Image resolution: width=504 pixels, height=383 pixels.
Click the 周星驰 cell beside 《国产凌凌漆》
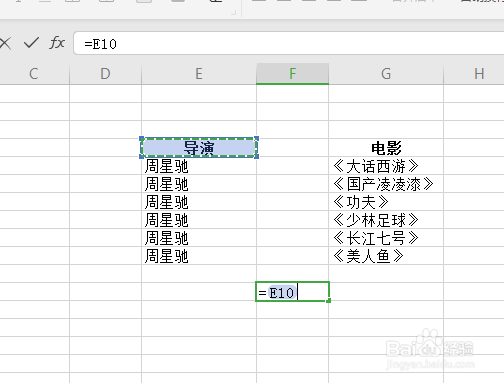click(x=199, y=184)
